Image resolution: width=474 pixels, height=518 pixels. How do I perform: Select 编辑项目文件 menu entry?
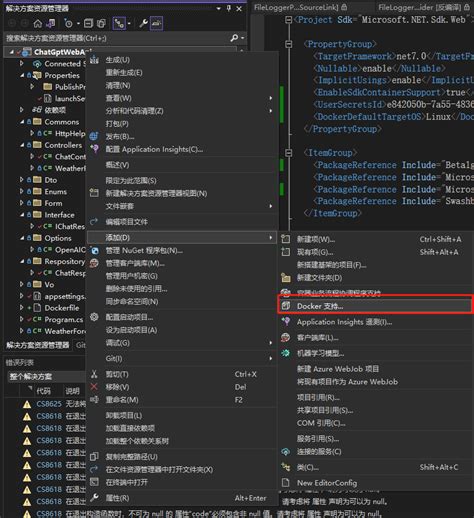pos(182,222)
